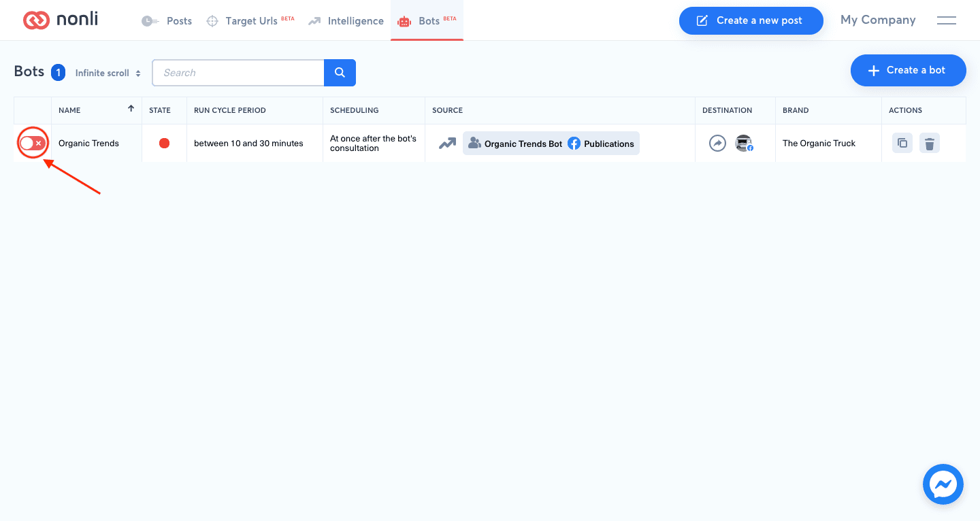The image size is (980, 521).
Task: Click the share arrow destination icon
Action: (x=717, y=144)
